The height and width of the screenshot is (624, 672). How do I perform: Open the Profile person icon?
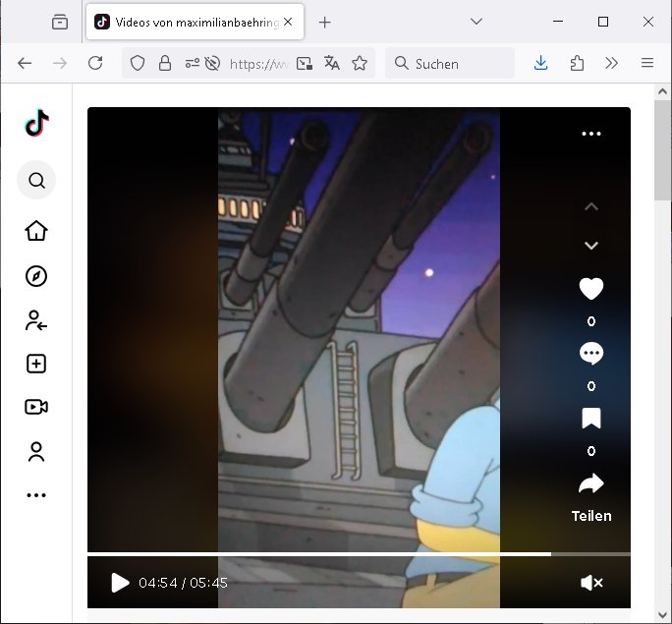[36, 452]
